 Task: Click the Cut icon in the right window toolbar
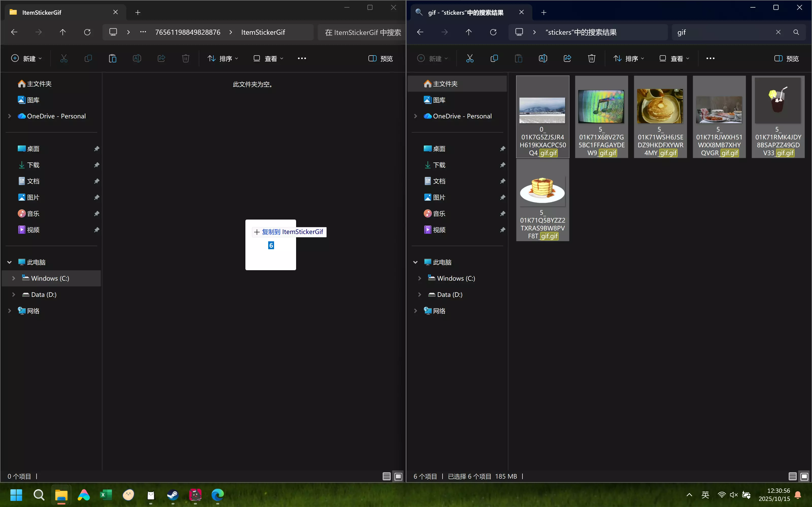[470, 58]
